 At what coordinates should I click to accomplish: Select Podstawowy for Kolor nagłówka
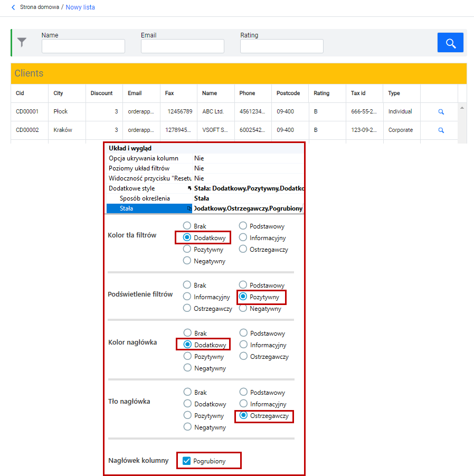(243, 333)
